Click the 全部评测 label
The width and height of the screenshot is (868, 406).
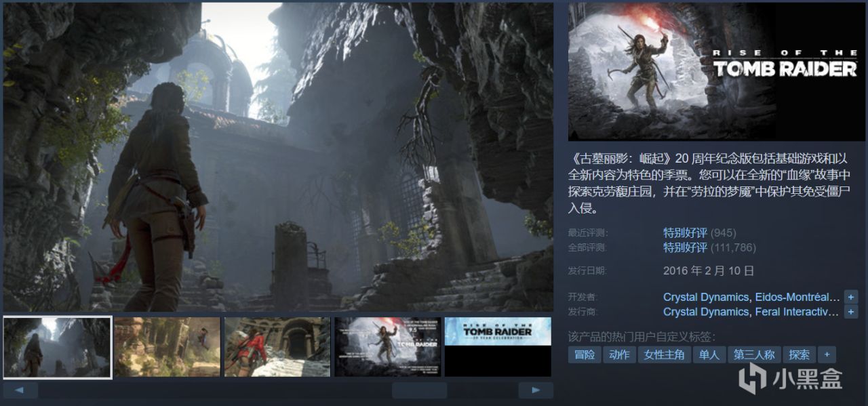click(x=587, y=248)
